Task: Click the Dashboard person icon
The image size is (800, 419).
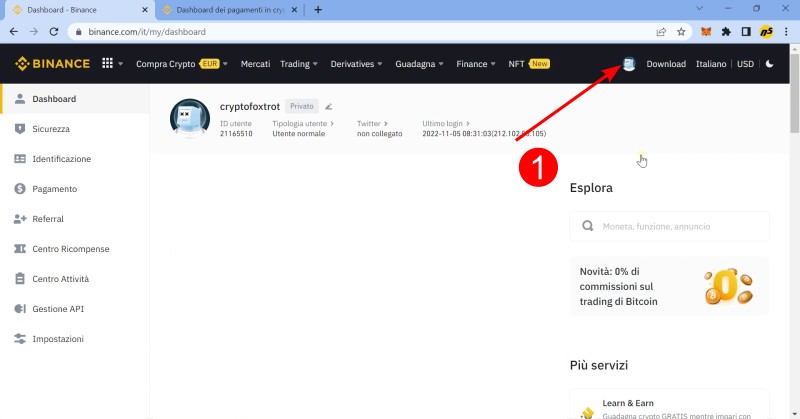Action: (20, 99)
